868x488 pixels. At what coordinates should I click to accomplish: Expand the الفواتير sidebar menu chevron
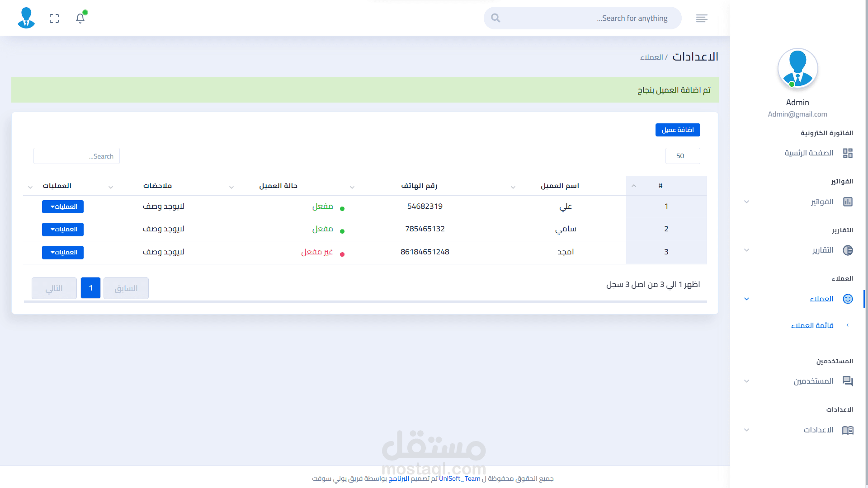point(747,202)
